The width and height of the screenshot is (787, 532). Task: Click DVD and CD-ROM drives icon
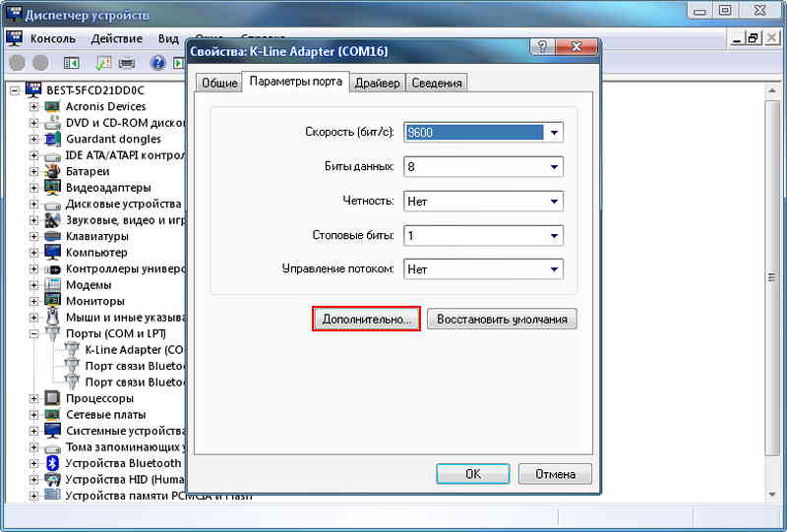pos(52,123)
